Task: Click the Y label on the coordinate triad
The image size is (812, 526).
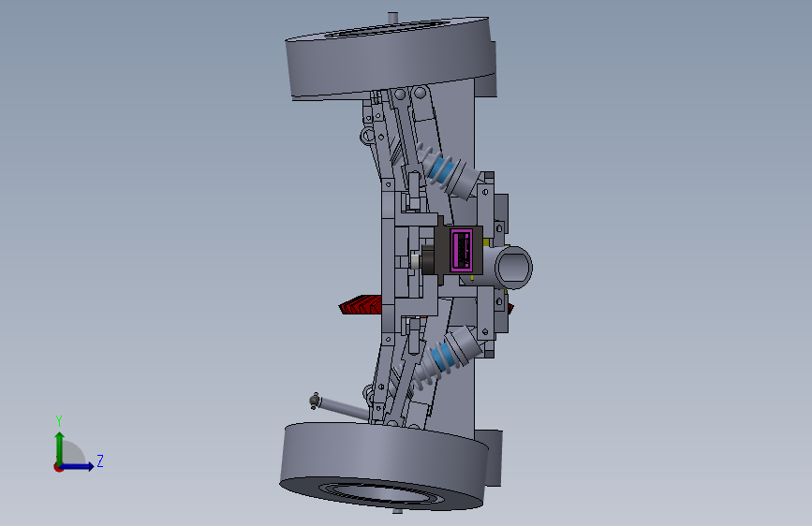Action: click(x=59, y=420)
